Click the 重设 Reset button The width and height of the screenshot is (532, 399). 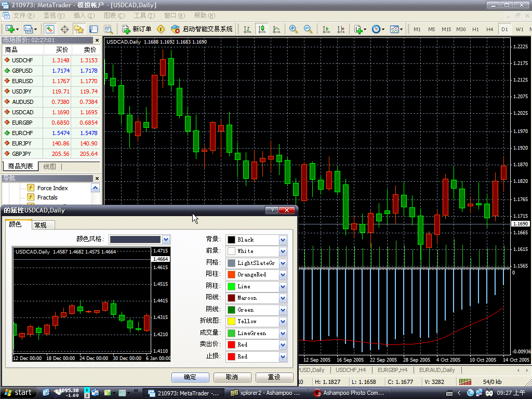(x=274, y=377)
